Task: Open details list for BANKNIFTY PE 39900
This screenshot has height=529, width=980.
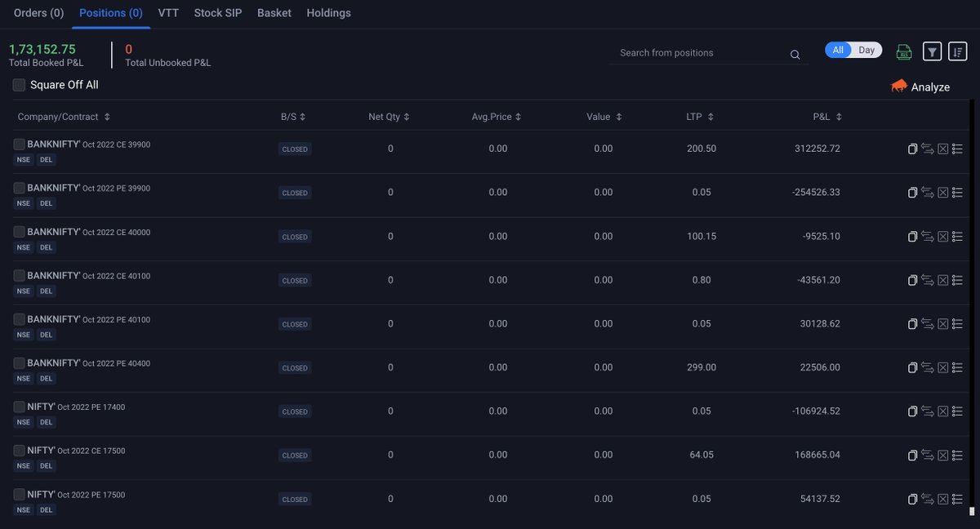Action: [957, 193]
